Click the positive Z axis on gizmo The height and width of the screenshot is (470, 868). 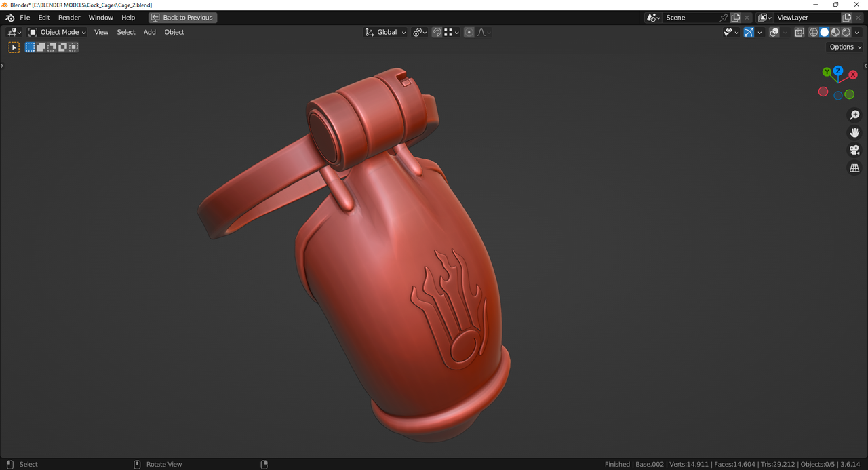[x=838, y=71]
